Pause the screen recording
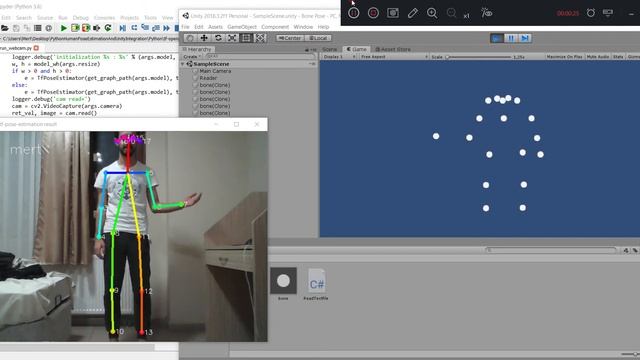640x360 pixels. click(x=353, y=13)
